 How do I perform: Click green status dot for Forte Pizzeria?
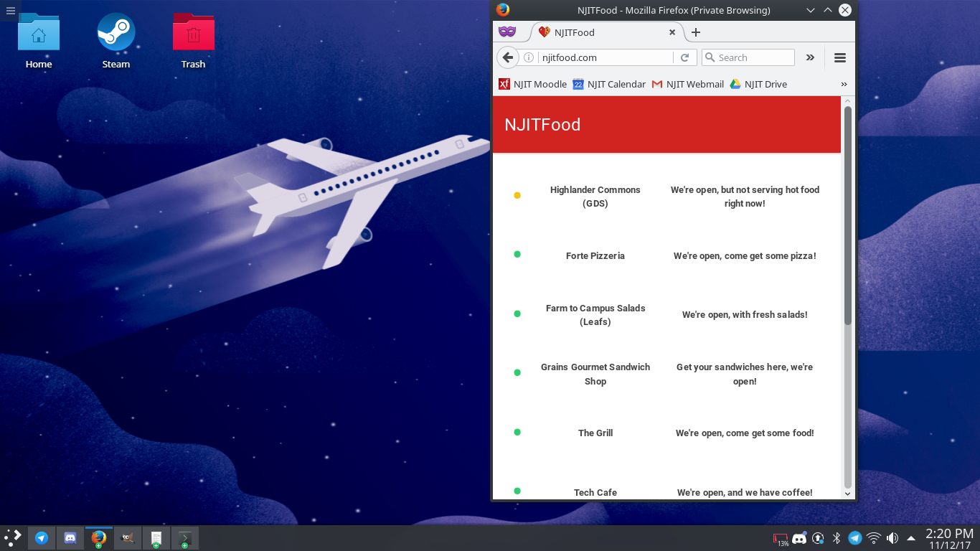[x=517, y=254]
